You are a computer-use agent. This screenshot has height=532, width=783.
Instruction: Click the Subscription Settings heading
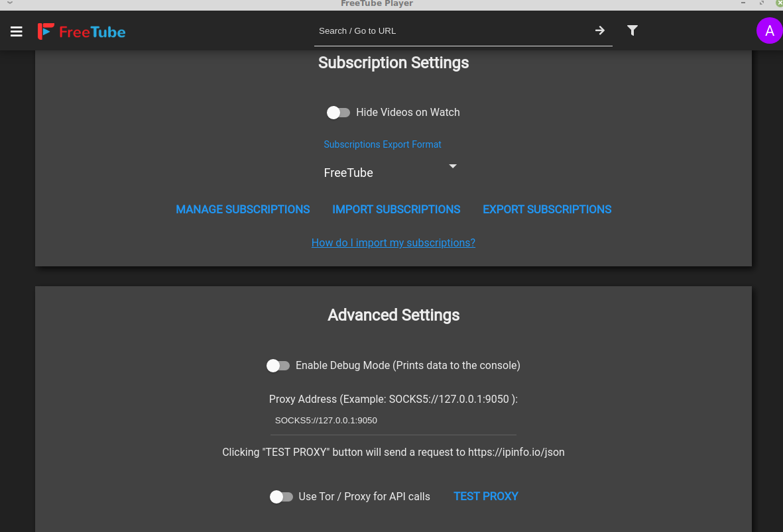pos(394,63)
